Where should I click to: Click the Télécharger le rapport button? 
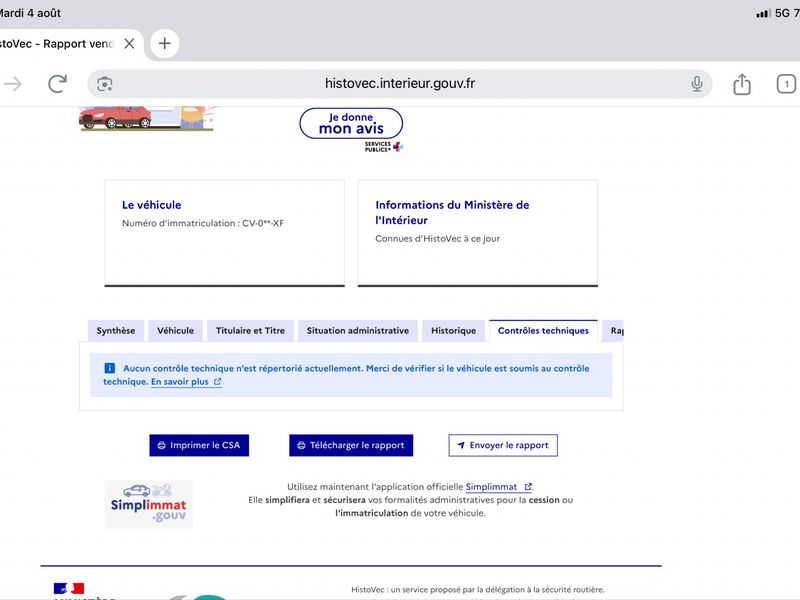[x=351, y=445]
